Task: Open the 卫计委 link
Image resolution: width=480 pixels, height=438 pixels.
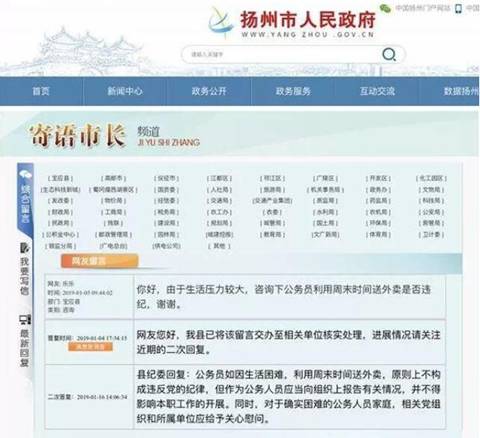Action: click(x=431, y=235)
